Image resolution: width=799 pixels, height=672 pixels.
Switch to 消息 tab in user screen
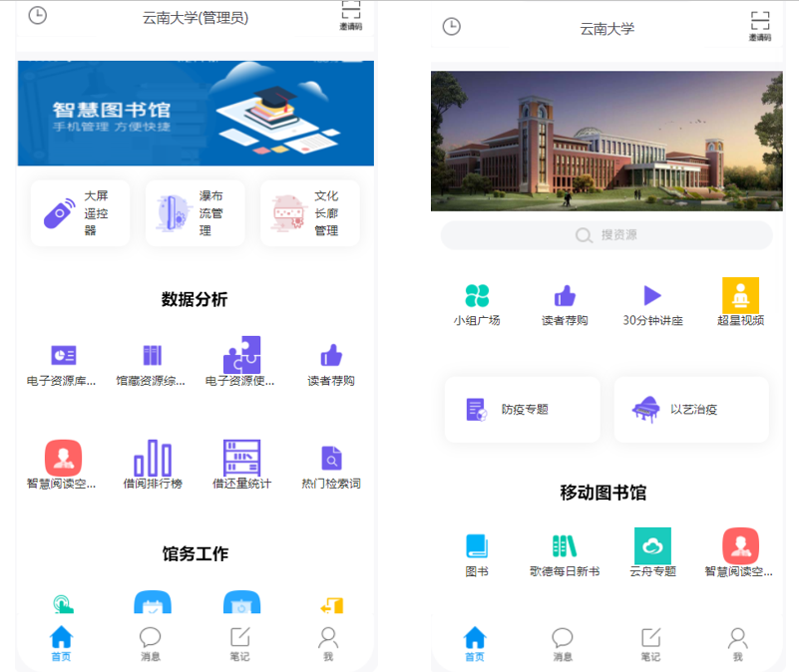[563, 644]
